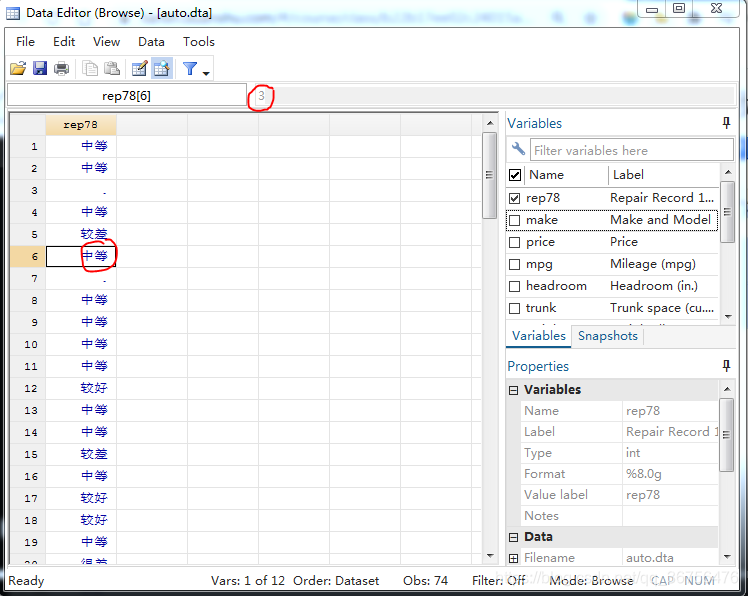Uncheck the rep78 variable checkbox
This screenshot has width=748, height=596.
click(514, 198)
